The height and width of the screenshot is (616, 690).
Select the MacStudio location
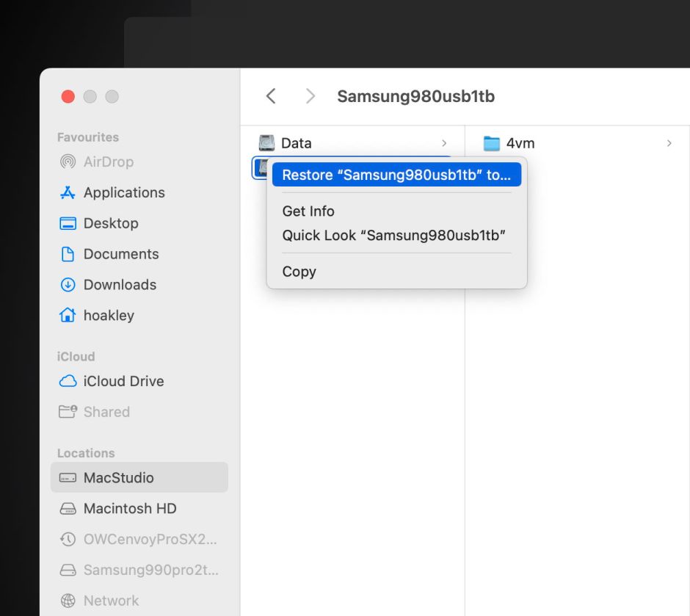click(x=118, y=477)
